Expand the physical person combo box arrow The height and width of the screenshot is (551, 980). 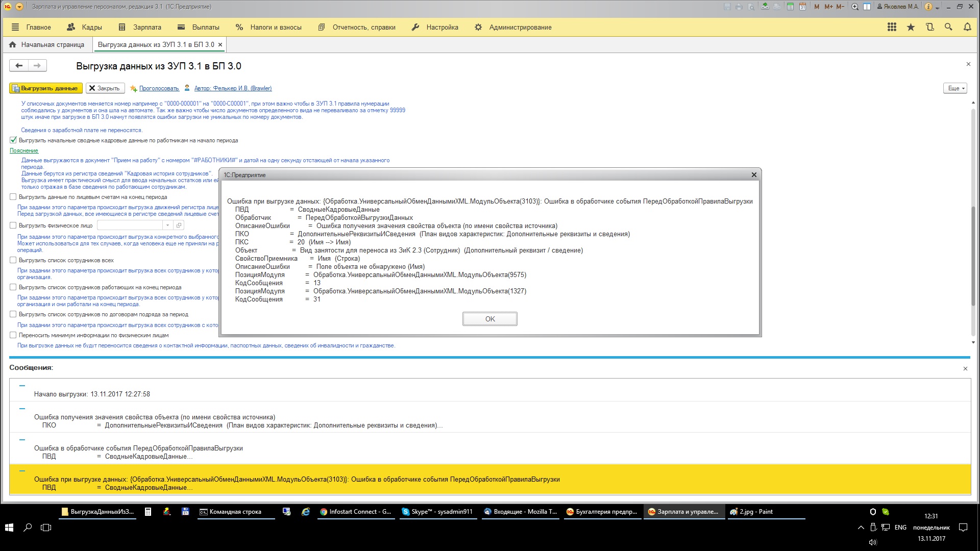(x=167, y=225)
